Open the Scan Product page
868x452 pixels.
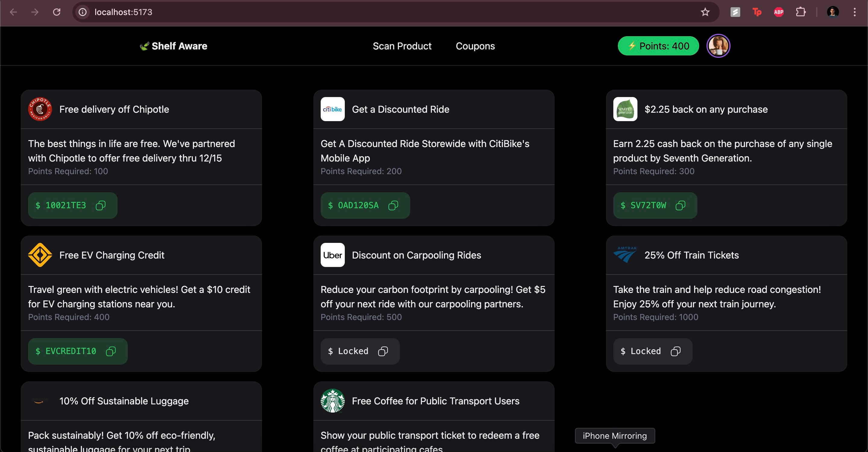402,46
